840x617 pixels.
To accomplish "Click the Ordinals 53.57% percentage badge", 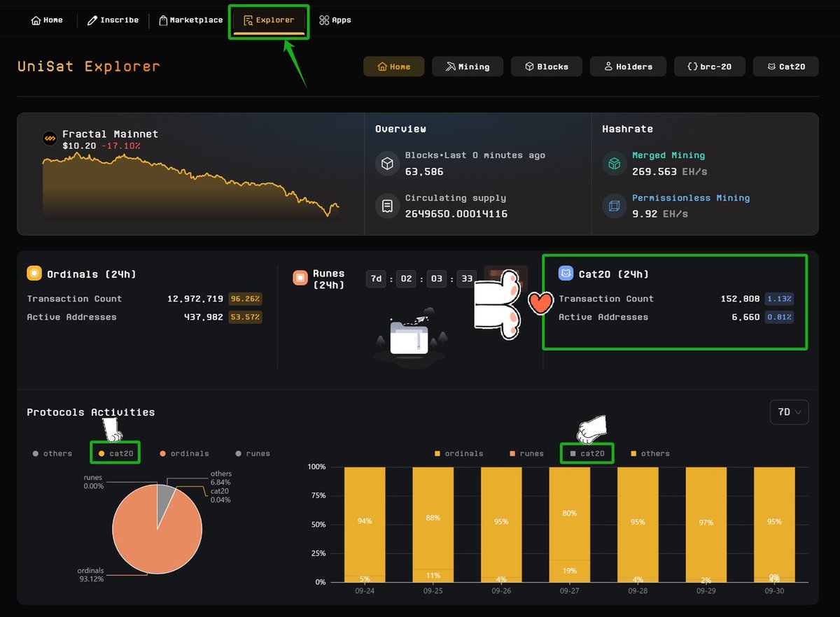I will point(245,317).
